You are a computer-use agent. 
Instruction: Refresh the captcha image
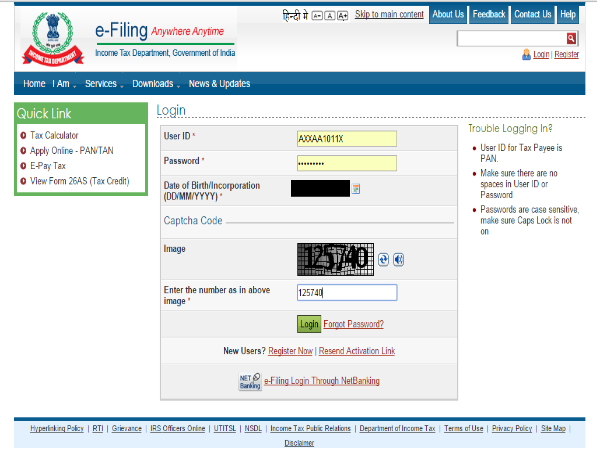click(x=383, y=260)
